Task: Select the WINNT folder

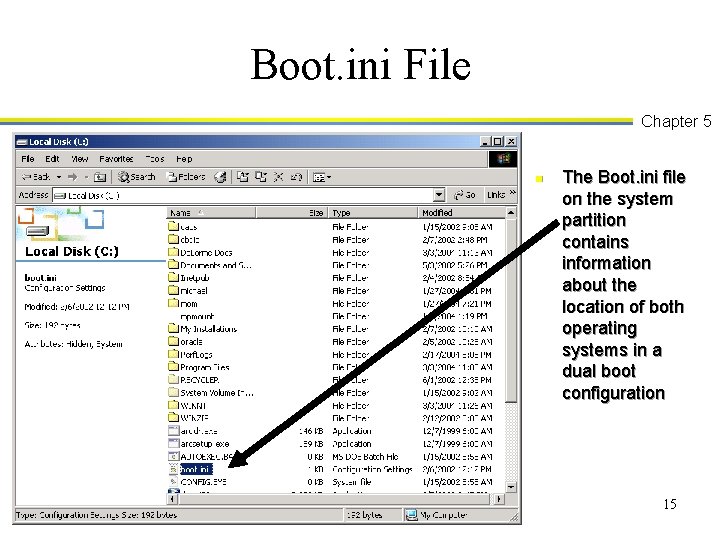Action: 187,405
